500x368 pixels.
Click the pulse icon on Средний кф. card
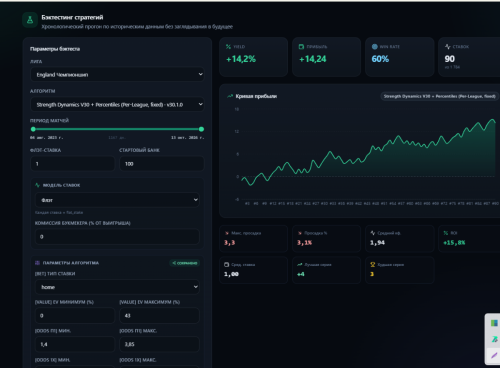pyautogui.click(x=373, y=233)
